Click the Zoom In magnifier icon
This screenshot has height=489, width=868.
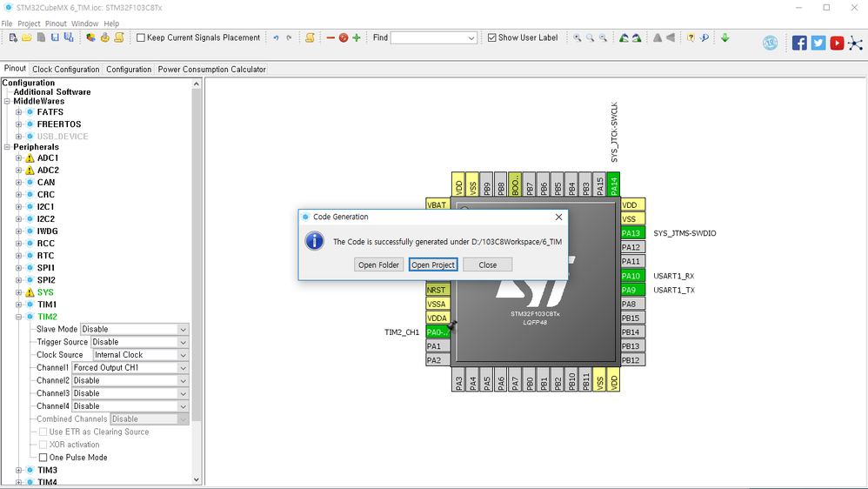click(577, 37)
